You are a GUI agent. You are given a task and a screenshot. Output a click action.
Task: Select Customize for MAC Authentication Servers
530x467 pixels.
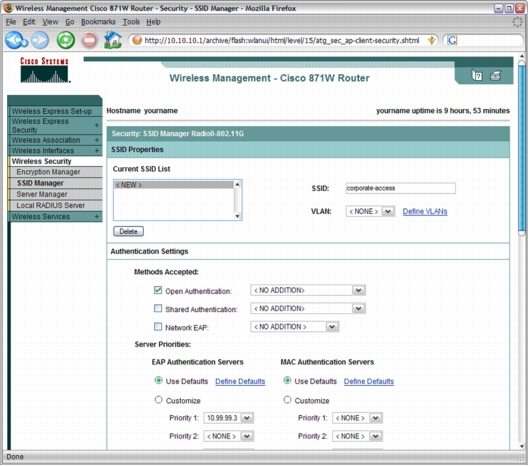pos(287,400)
